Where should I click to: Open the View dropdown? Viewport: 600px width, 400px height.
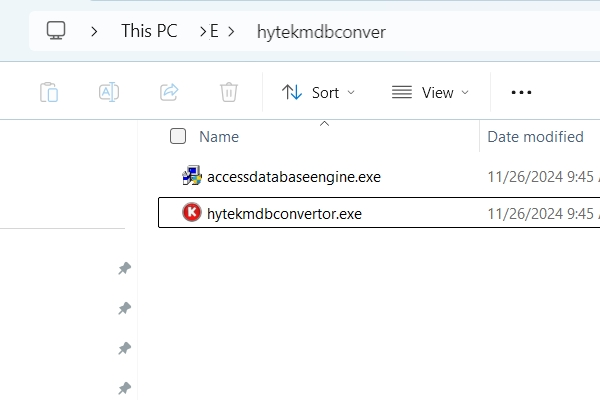pyautogui.click(x=430, y=92)
